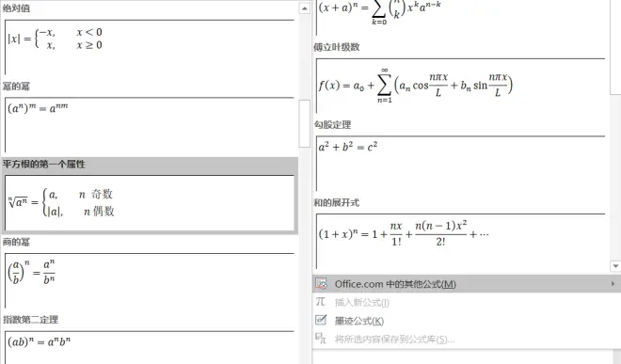Click the 指数第二定理 heading text
Image resolution: width=621 pixels, height=364 pixels.
click(x=30, y=319)
